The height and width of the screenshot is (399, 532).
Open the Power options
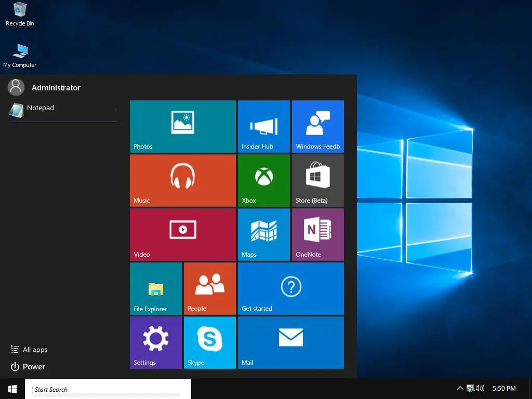[x=28, y=367]
